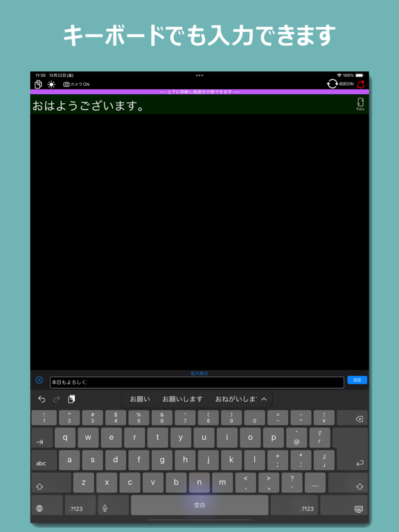Screen dimensions: 399x532
Task: Tap the 0 number key
Action: coord(254,418)
